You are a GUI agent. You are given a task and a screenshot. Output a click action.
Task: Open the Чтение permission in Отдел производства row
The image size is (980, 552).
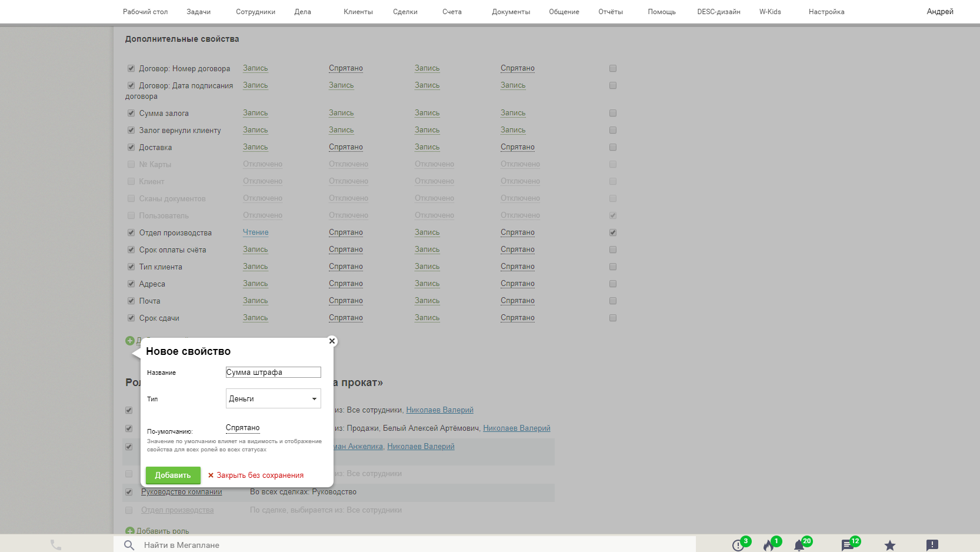(255, 232)
